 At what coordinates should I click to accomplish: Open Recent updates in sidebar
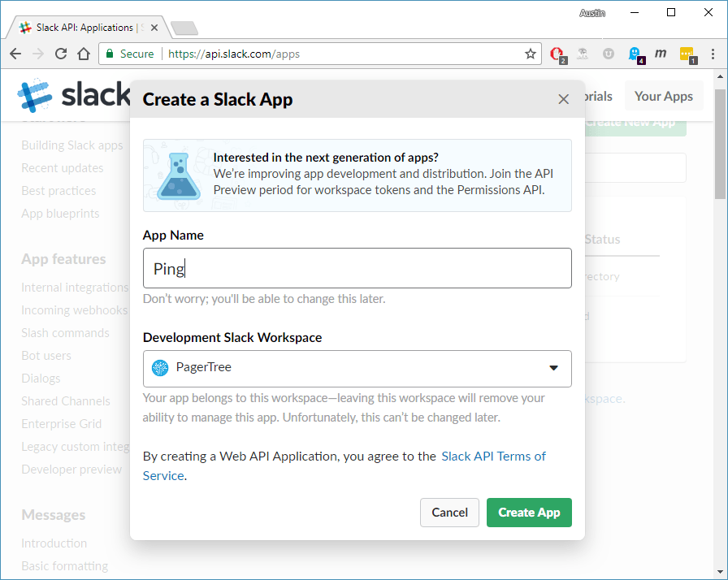63,168
